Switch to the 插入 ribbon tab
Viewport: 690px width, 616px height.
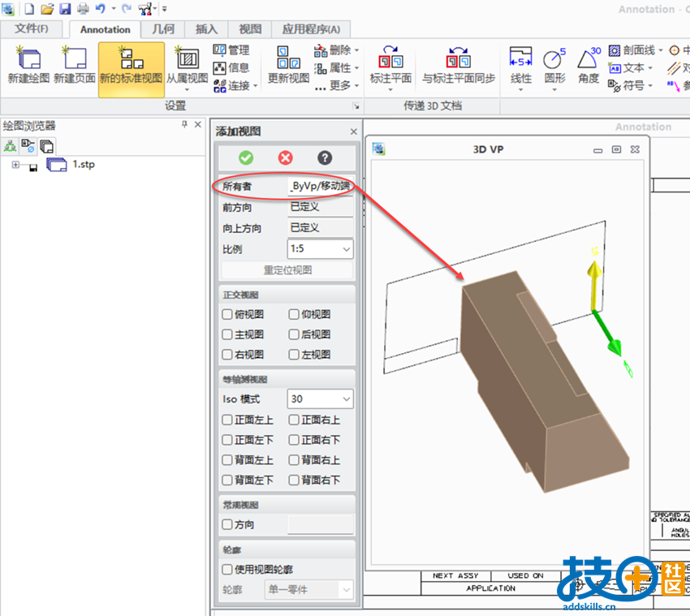[206, 29]
